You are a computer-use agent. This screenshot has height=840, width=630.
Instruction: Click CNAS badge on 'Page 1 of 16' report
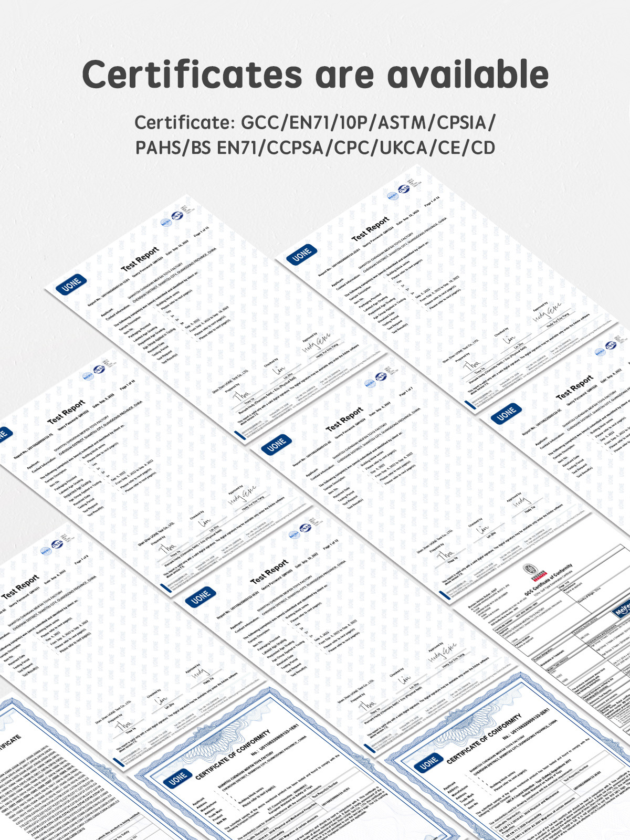pyautogui.click(x=177, y=216)
